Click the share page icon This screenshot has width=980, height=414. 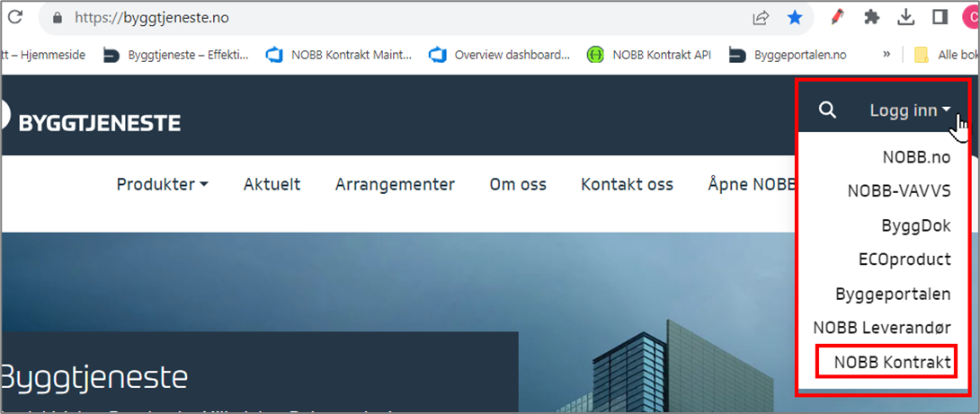(761, 17)
